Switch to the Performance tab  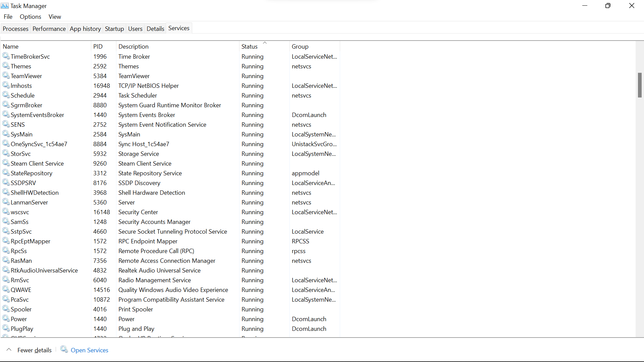(x=49, y=29)
